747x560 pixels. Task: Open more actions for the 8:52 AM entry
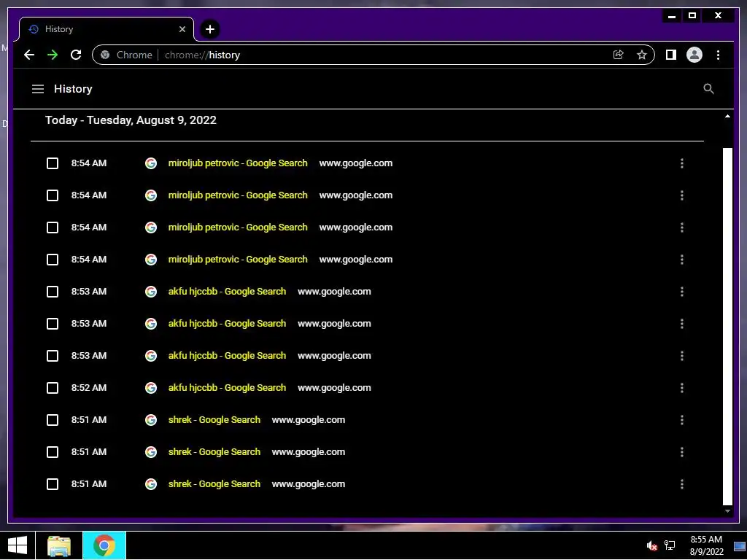point(682,388)
